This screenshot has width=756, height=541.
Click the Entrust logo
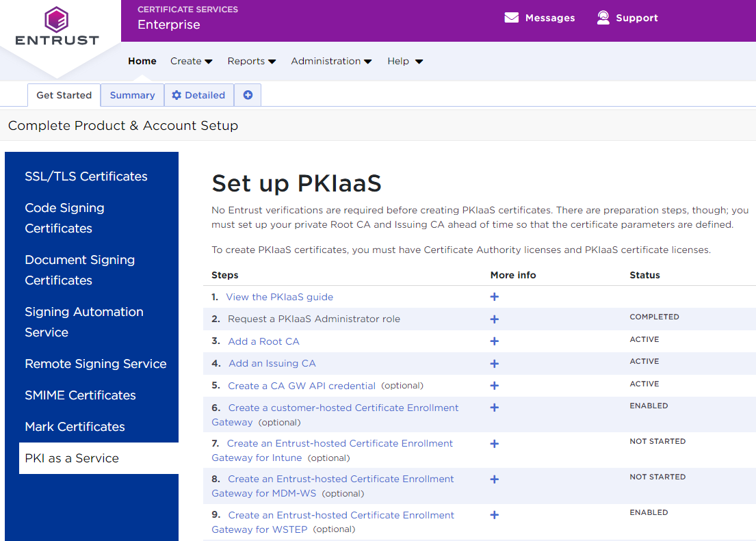57,26
